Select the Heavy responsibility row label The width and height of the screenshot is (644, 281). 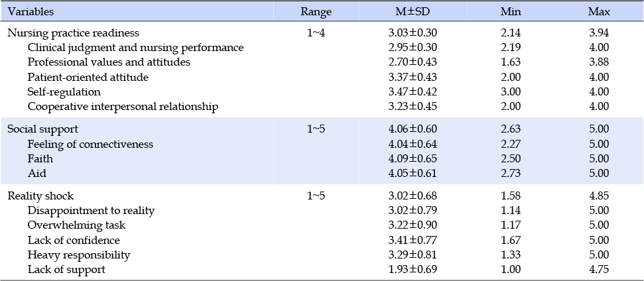79,254
